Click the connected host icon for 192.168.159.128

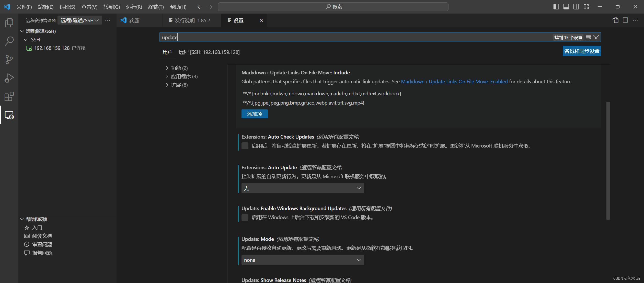pos(29,48)
